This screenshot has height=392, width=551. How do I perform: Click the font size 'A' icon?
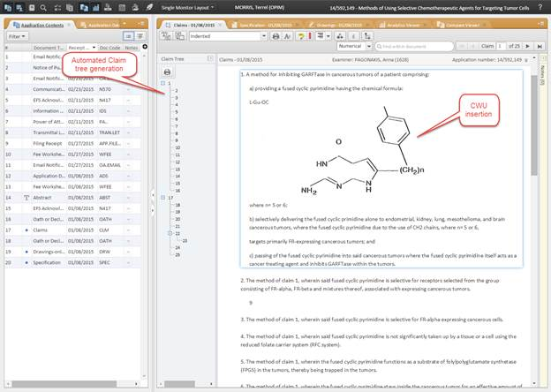(287, 36)
